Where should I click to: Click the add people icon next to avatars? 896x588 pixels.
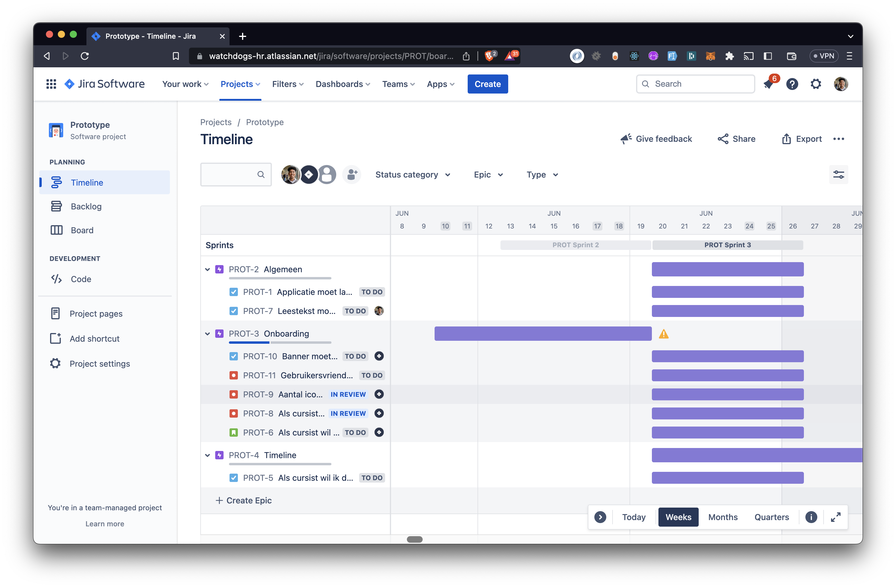pyautogui.click(x=352, y=174)
